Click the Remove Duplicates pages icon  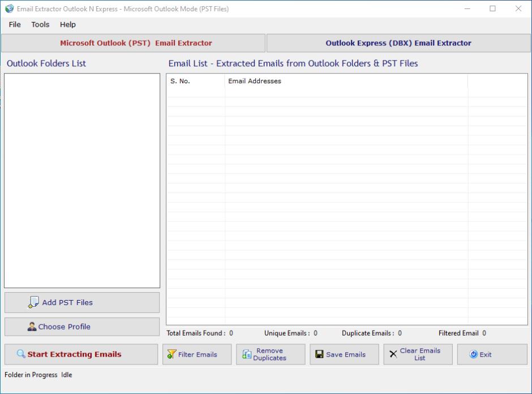pos(247,354)
